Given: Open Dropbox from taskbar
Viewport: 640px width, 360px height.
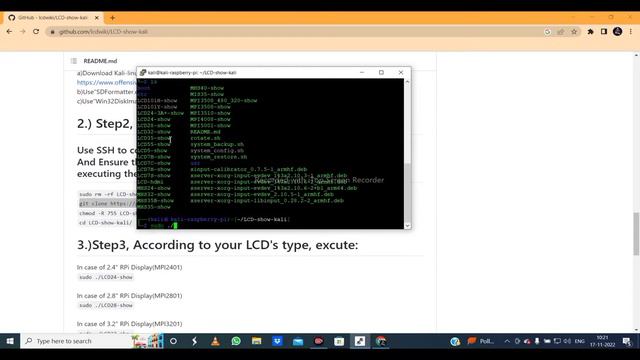Looking at the screenshot, I should click(278, 341).
